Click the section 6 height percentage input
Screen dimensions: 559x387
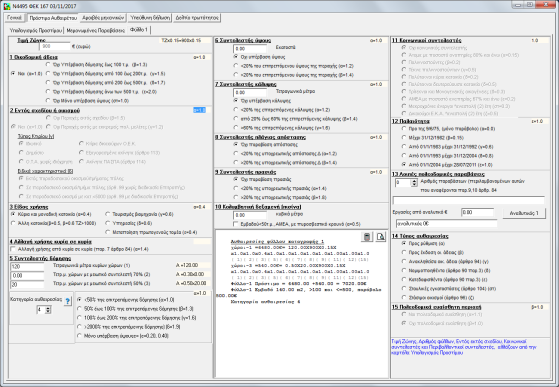[250, 48]
